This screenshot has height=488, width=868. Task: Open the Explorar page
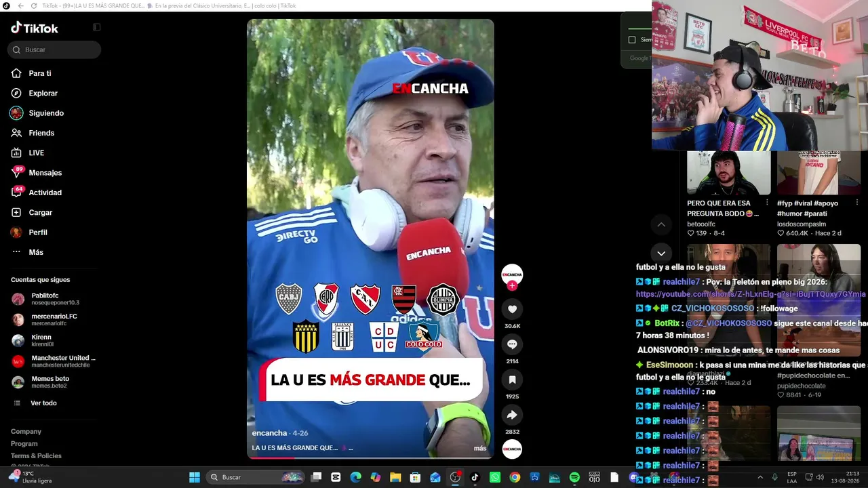click(35, 93)
